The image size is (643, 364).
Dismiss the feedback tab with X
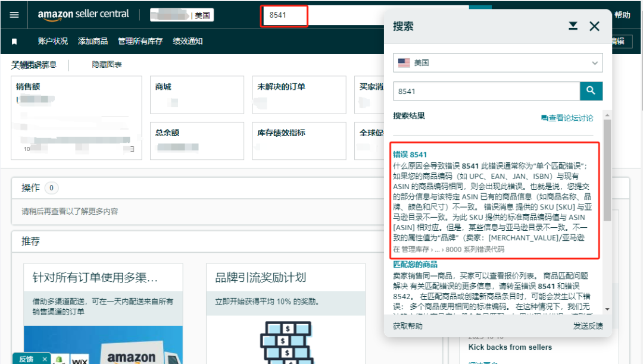(44, 359)
